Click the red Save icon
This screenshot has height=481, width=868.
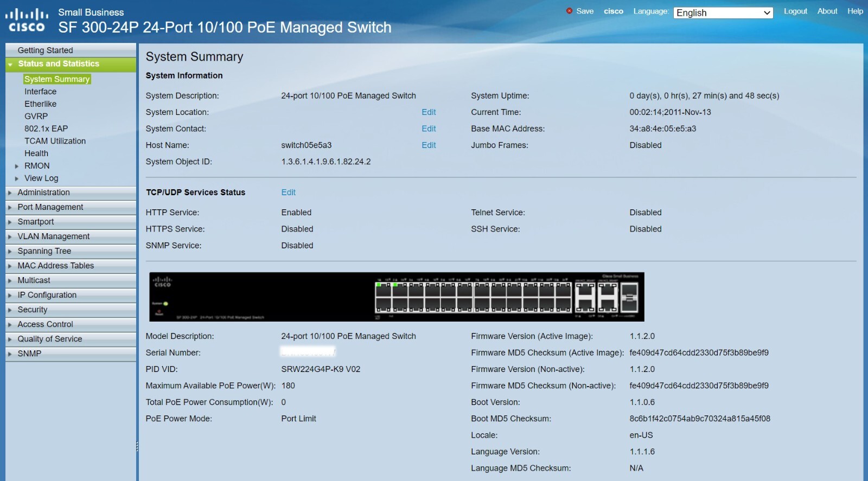coord(569,11)
